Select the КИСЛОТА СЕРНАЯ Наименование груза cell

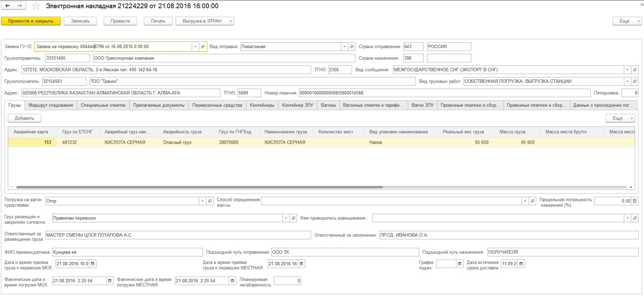click(286, 143)
